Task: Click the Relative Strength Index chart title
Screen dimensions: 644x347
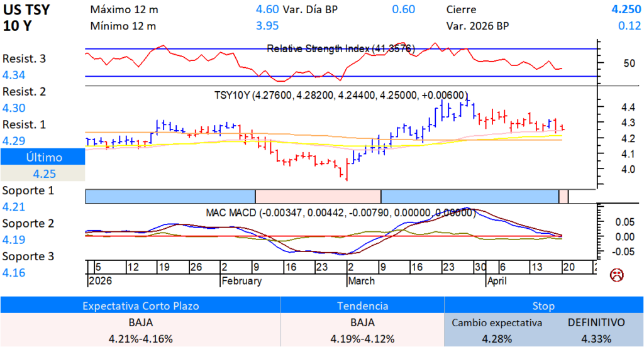Action: click(340, 48)
